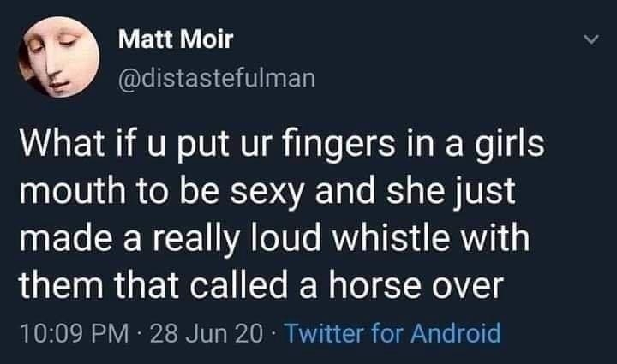Click the word 'loud' in tweet
The image size is (617, 364).
[286, 238]
